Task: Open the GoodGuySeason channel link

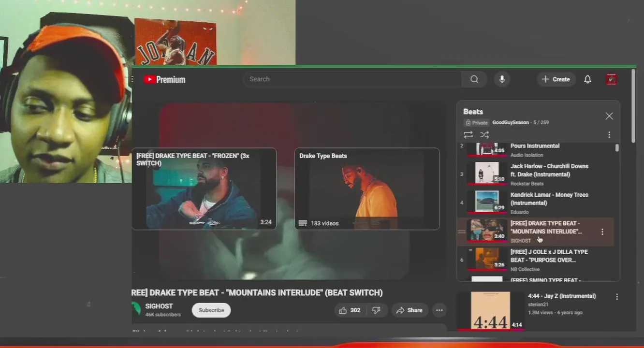Action: coord(511,123)
